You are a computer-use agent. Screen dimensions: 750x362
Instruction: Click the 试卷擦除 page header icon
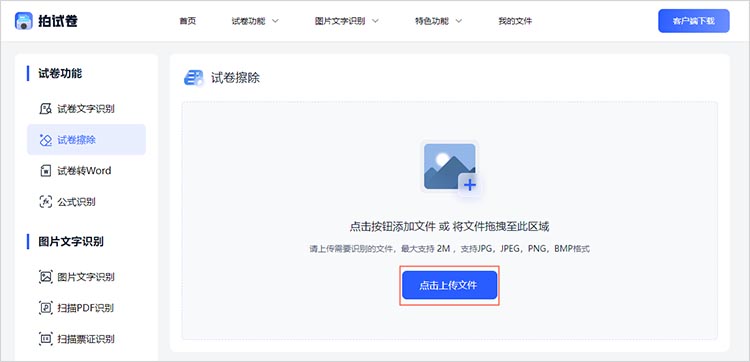pos(194,78)
